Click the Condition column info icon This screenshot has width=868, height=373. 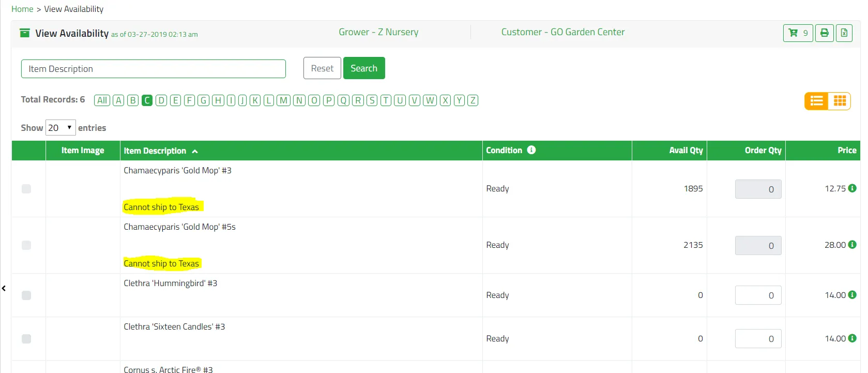pos(531,150)
